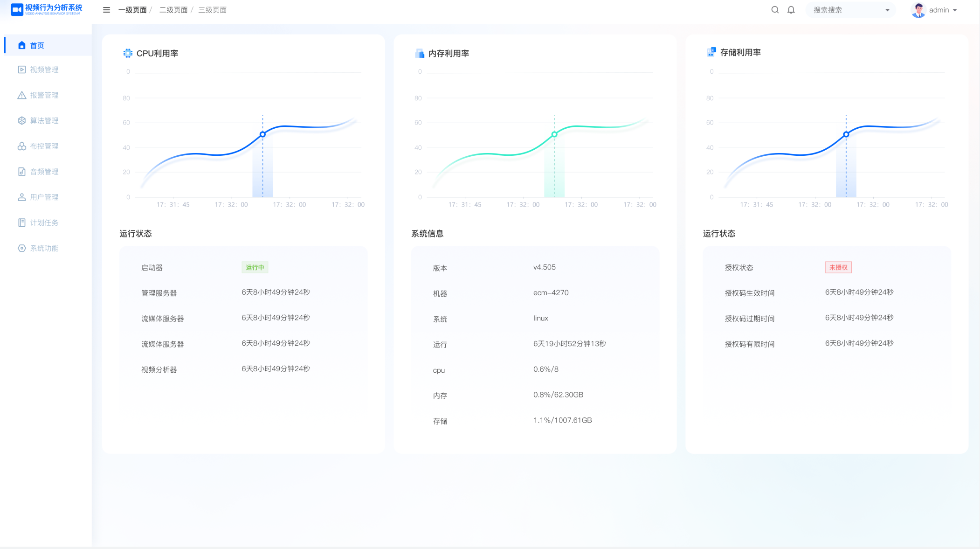Click the alarm management warning triangle icon
The height and width of the screenshot is (549, 980).
point(22,95)
